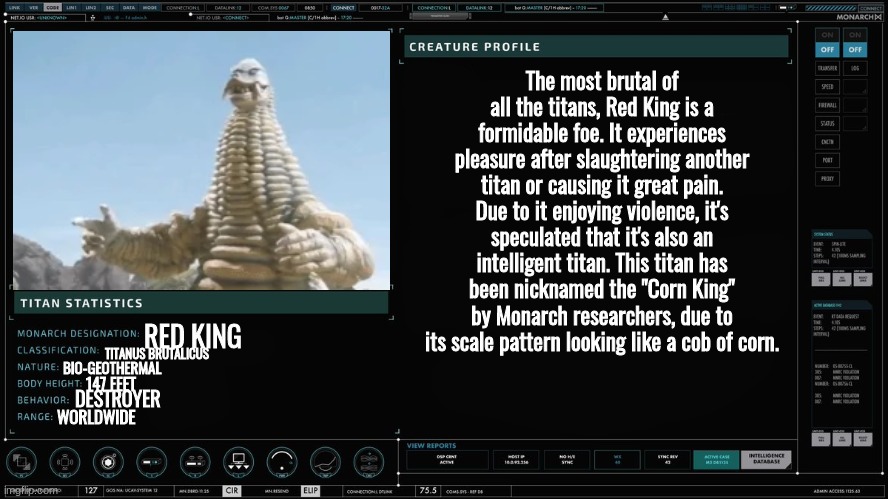
Task: Click the 8830 box in top bar
Action: click(x=310, y=8)
